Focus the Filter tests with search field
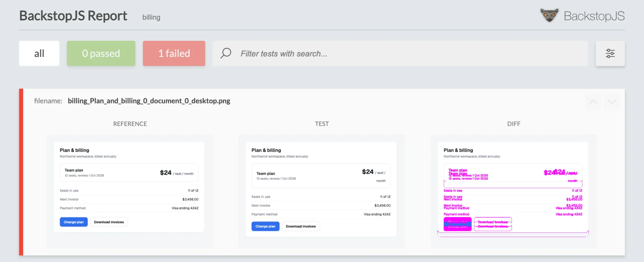Viewport: 644px width, 262px height. point(400,53)
